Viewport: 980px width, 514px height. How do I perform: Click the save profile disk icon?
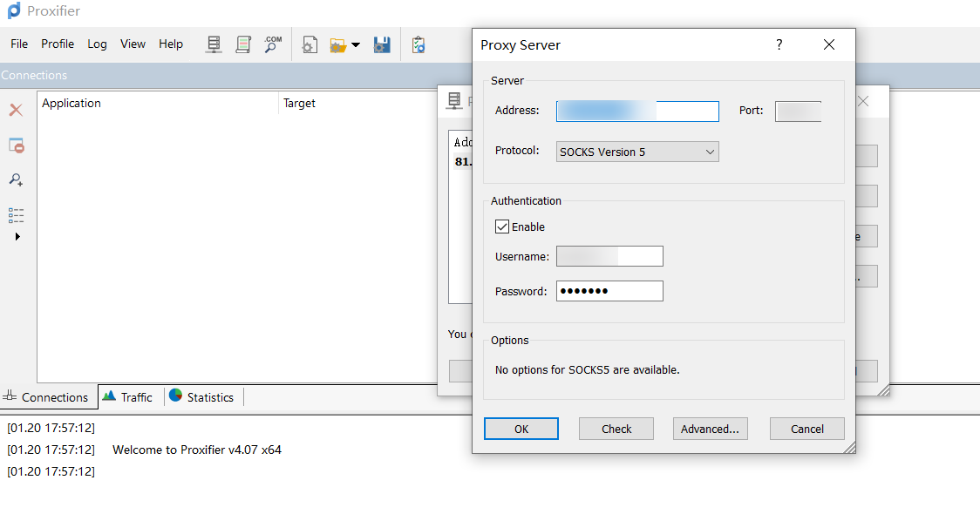pos(382,44)
